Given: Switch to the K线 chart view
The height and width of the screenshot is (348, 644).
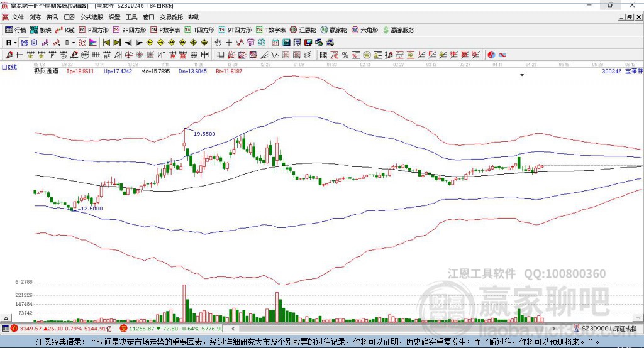Looking at the screenshot, I should coord(65,30).
